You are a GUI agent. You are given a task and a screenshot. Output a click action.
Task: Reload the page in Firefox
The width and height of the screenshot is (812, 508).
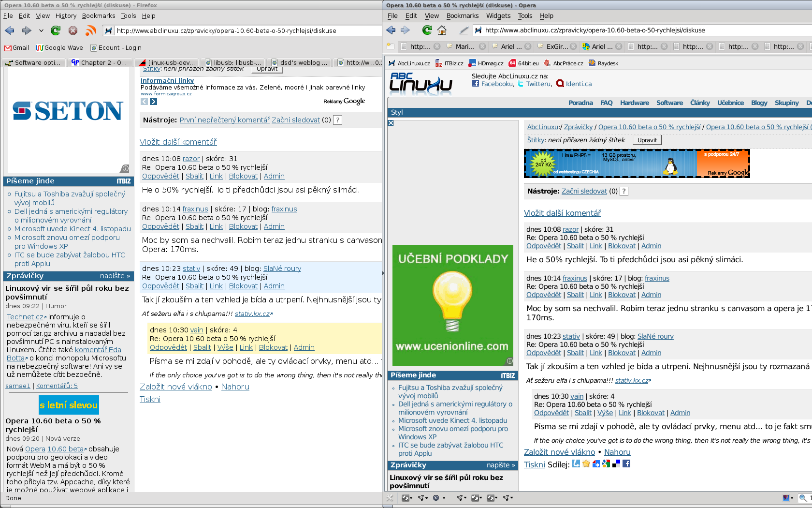[56, 30]
